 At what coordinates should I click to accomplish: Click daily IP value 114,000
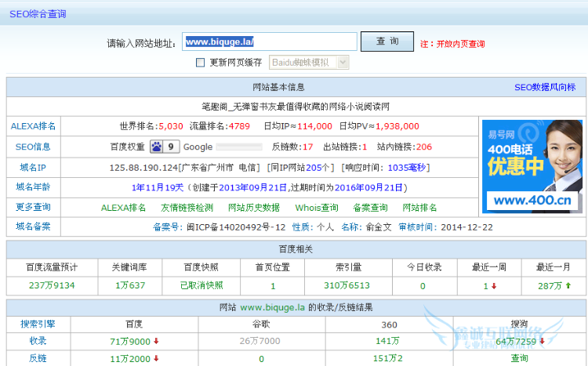pyautogui.click(x=314, y=126)
